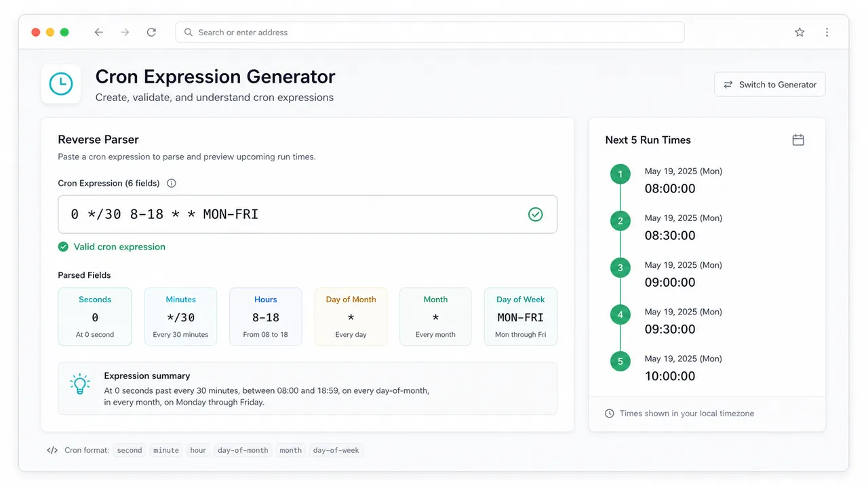Image resolution: width=868 pixels, height=488 pixels.
Task: Click run time step 4 marker
Action: [620, 314]
